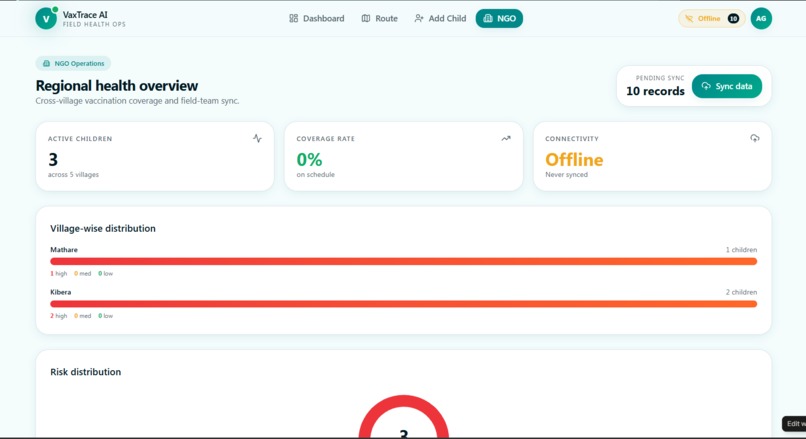806x439 pixels.
Task: Click the '1 high' label under Mathare
Action: [59, 273]
